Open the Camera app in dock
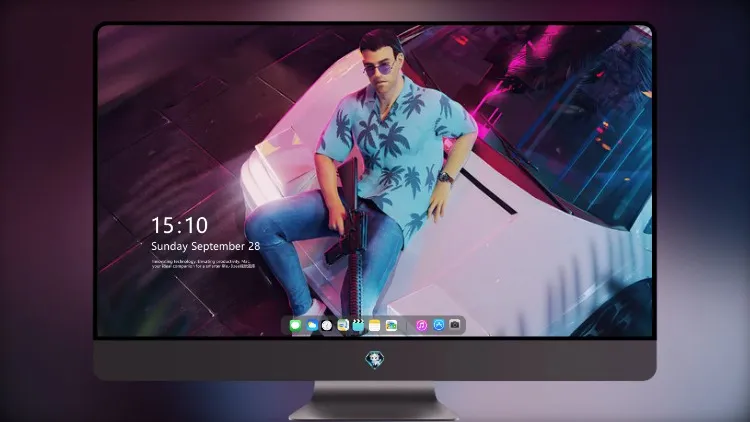The width and height of the screenshot is (750, 422). 455,325
